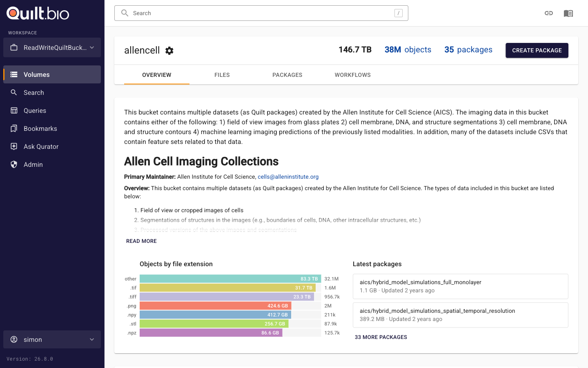The width and height of the screenshot is (588, 368).
Task: Click the 1.6M object count
Action: coord(330,288)
